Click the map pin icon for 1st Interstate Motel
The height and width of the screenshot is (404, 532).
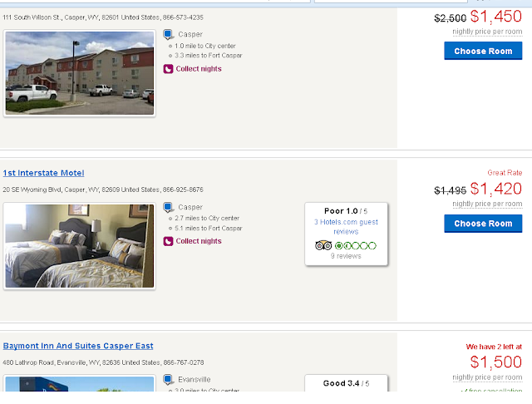tap(168, 208)
